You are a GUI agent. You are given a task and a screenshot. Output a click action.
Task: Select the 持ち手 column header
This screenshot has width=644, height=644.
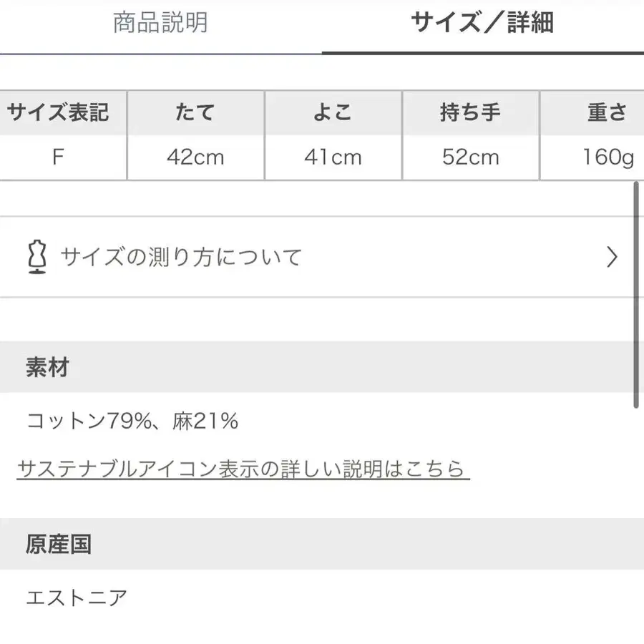coord(470,112)
